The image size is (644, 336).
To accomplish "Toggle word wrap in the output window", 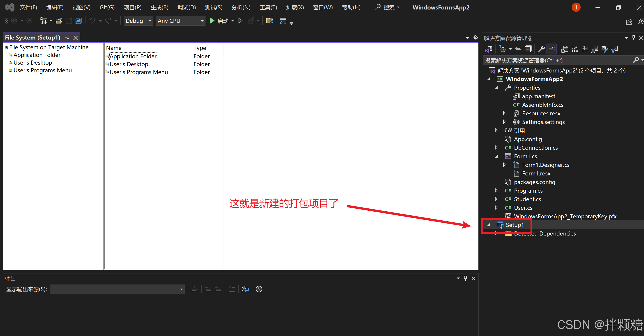I will 245,289.
